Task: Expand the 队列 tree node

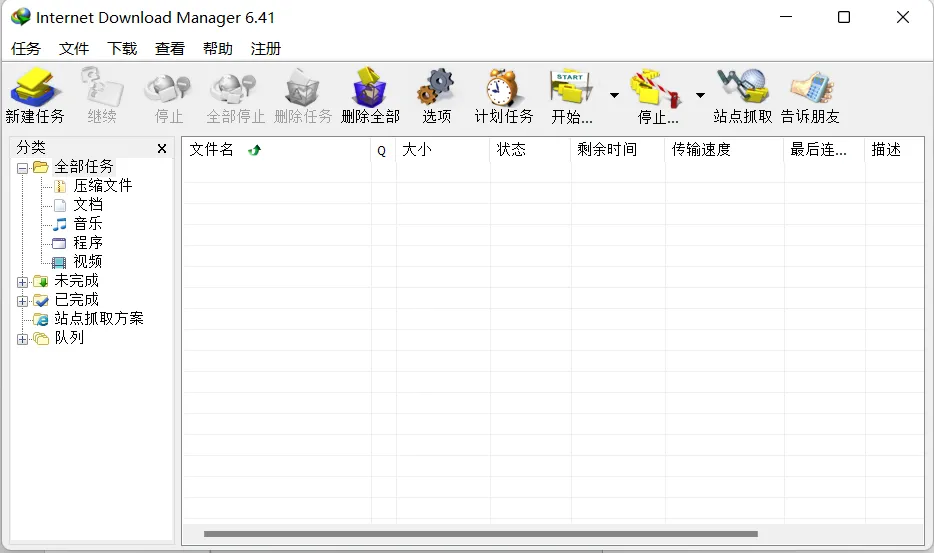Action: click(22, 339)
